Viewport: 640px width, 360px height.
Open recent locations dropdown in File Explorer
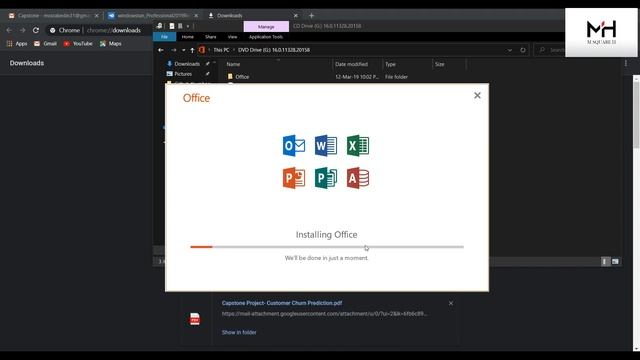183,50
